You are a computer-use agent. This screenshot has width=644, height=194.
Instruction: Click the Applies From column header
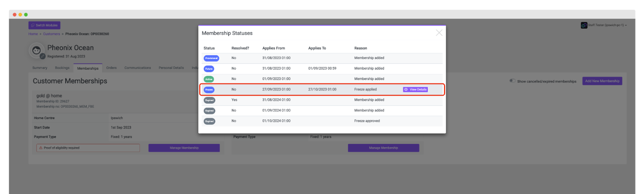click(x=273, y=48)
